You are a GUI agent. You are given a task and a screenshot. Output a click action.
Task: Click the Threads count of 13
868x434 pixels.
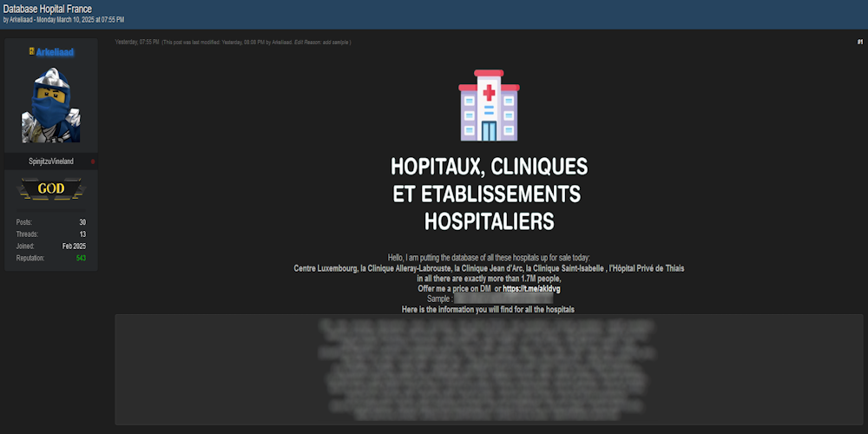pos(82,234)
